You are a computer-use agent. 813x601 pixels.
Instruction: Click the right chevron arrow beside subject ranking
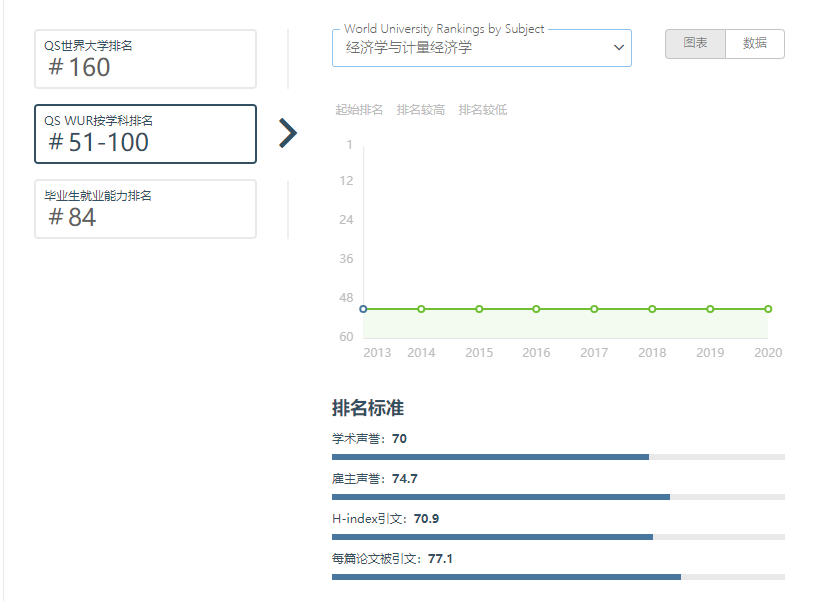(288, 133)
